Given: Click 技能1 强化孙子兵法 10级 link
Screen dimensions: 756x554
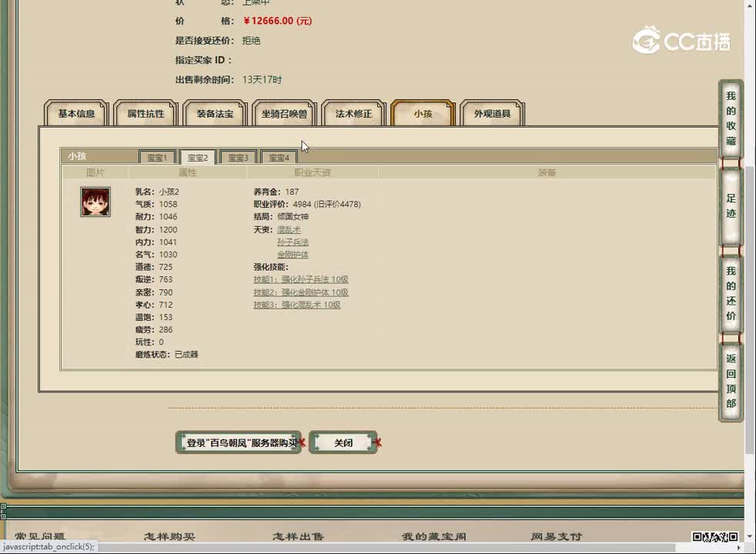Looking at the screenshot, I should coord(301,279).
